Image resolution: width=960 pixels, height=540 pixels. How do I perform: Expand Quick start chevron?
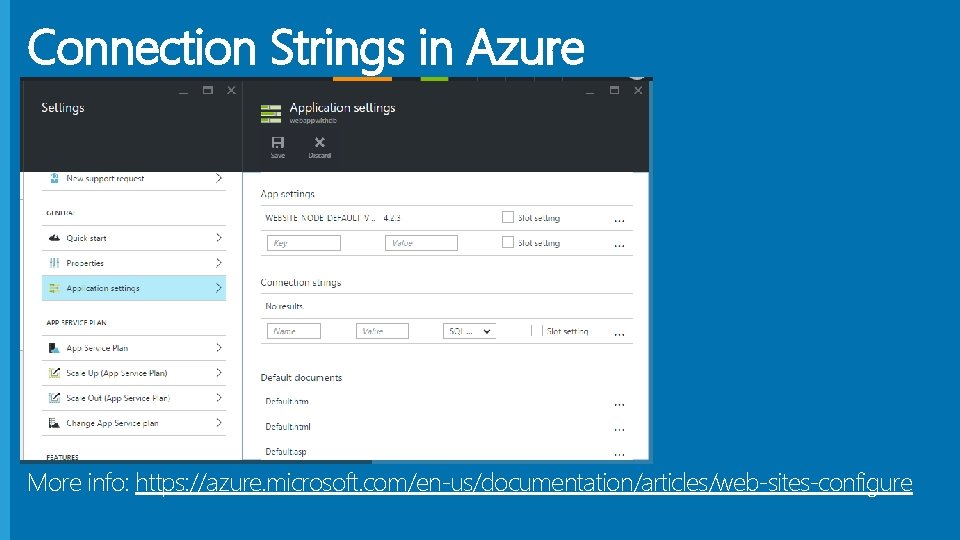pos(219,238)
